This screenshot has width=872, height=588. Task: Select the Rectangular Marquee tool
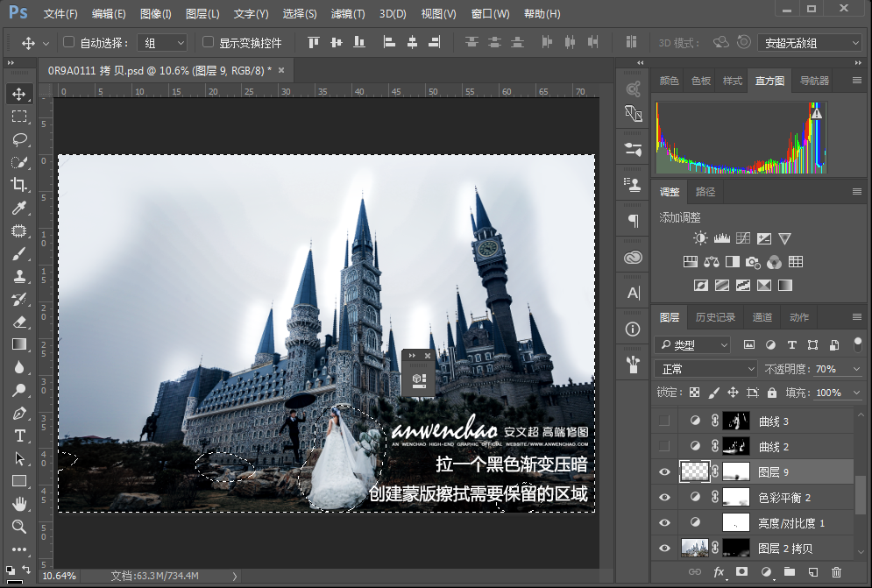(19, 117)
